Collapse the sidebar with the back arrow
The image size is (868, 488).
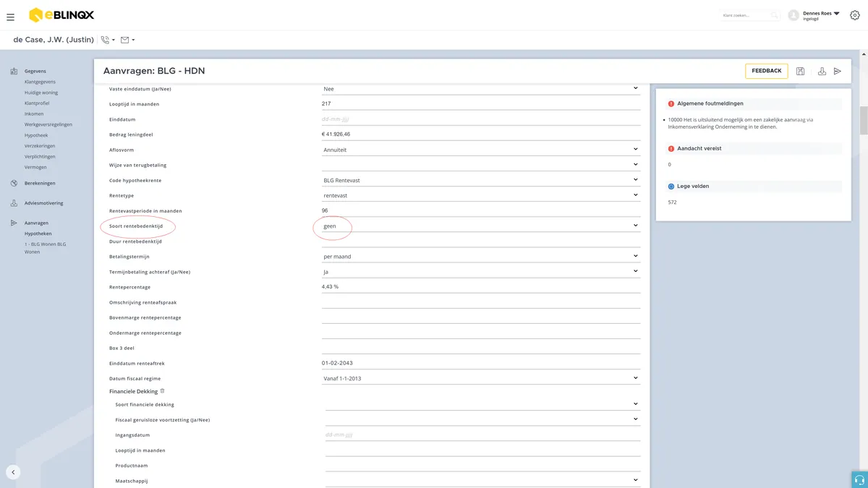[x=13, y=472]
